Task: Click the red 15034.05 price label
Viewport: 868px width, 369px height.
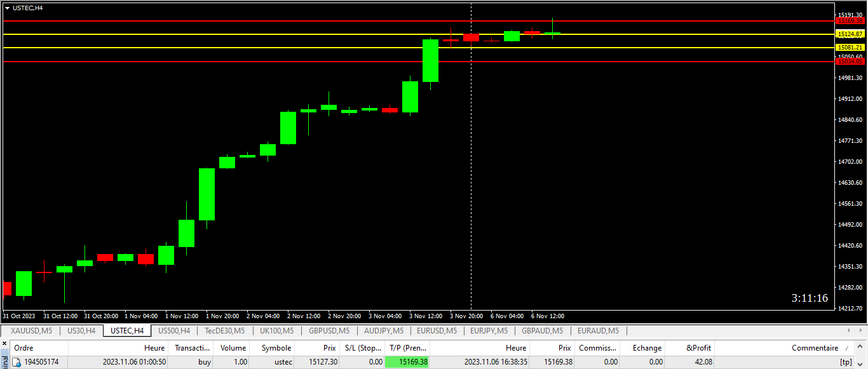Action: [x=850, y=62]
